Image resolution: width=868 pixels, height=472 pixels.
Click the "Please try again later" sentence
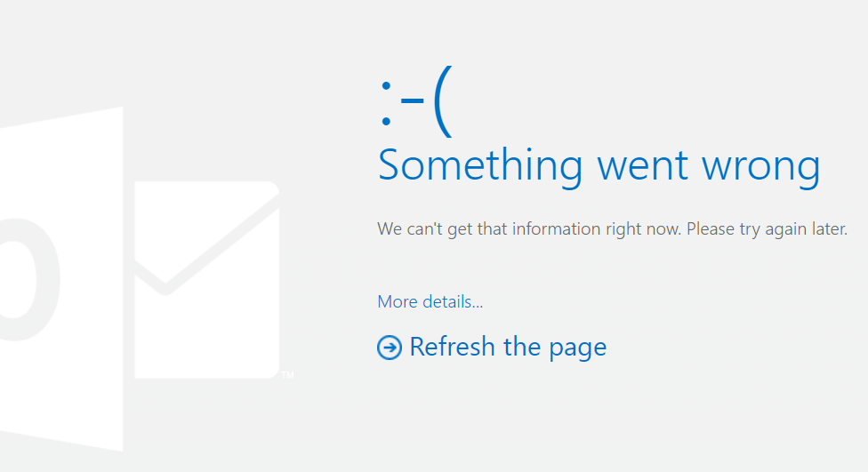click(768, 229)
